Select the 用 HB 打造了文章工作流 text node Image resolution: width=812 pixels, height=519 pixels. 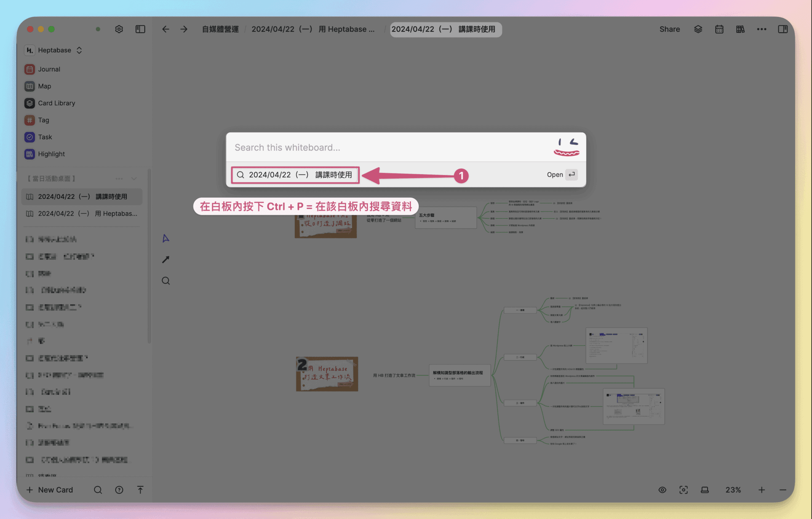[x=394, y=375]
